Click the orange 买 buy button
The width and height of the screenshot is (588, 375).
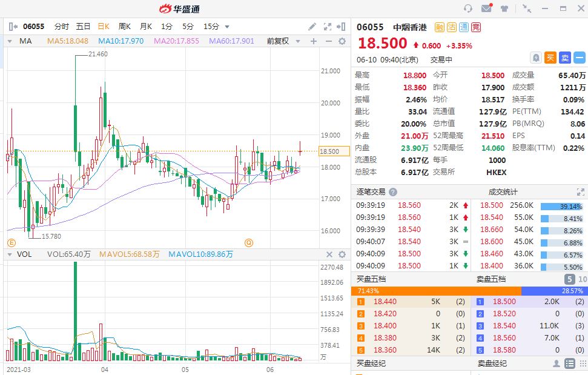550,58
